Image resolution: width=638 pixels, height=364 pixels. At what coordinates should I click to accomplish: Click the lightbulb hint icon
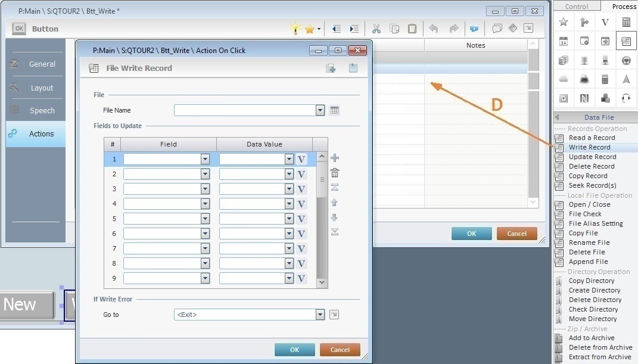[295, 29]
